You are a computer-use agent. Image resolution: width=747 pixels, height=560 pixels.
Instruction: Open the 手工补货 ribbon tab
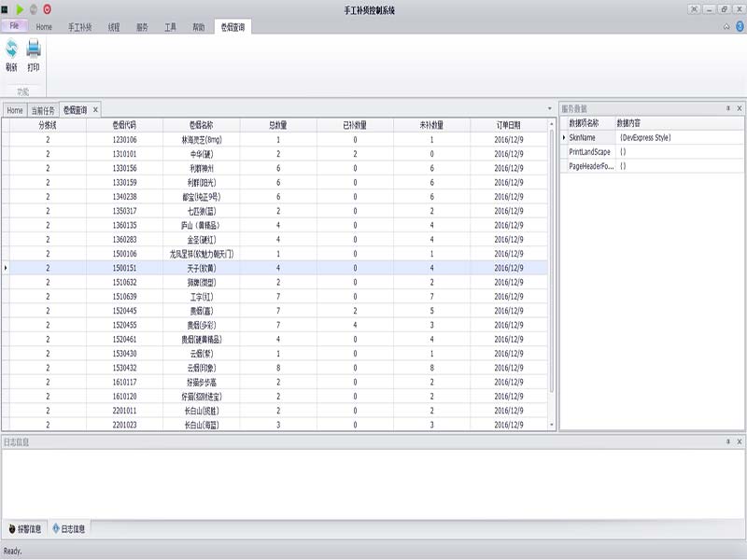click(x=79, y=27)
